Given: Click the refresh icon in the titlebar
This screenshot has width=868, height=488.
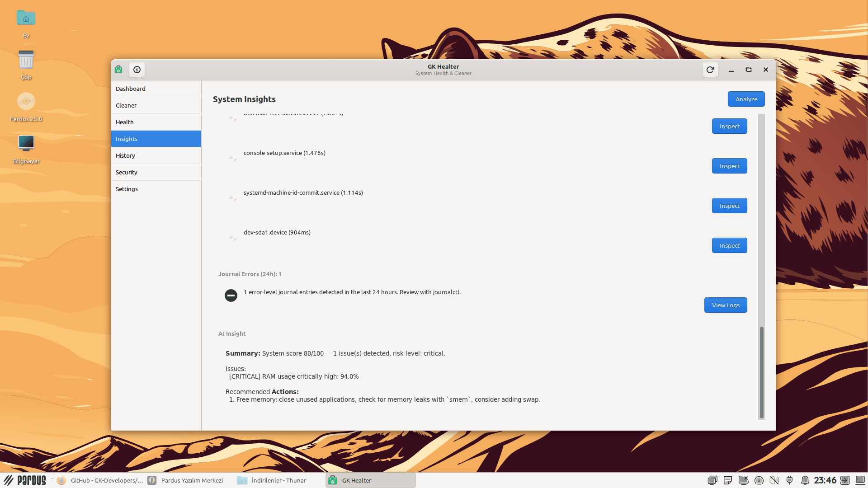Looking at the screenshot, I should (x=710, y=70).
